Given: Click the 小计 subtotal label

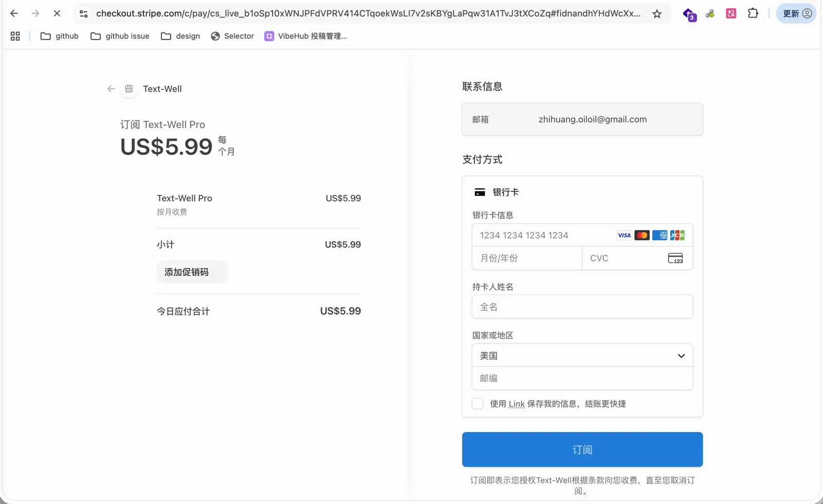Looking at the screenshot, I should tap(166, 244).
